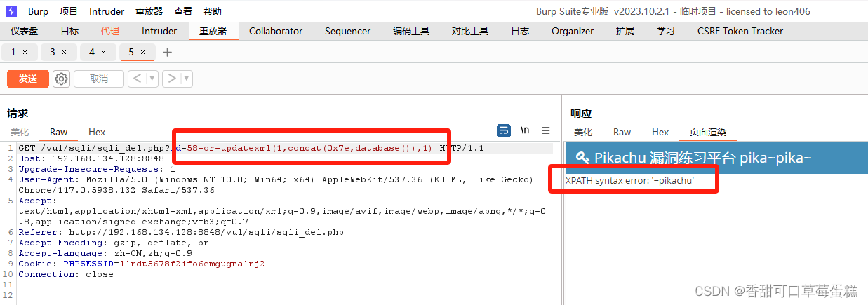Go back to previous request arrow
Viewport: 868px width, 305px height.
click(137, 79)
